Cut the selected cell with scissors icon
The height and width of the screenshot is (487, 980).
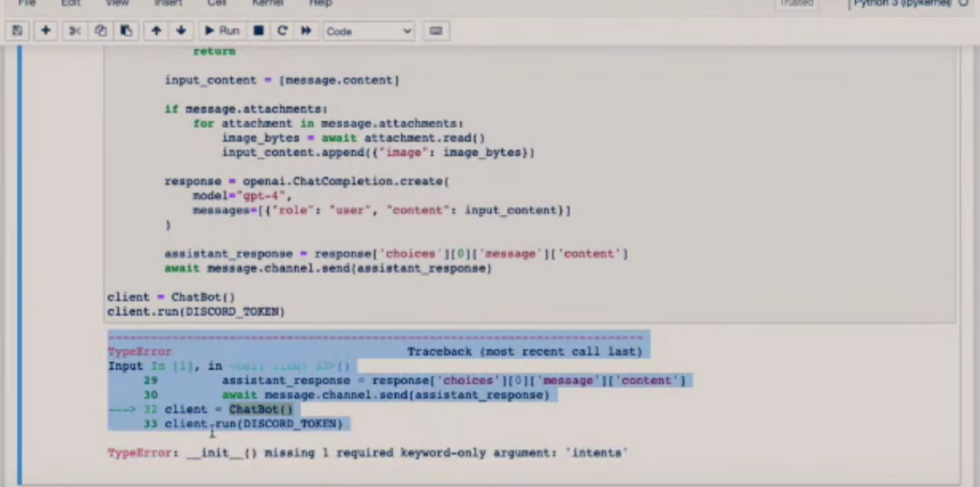coord(74,31)
